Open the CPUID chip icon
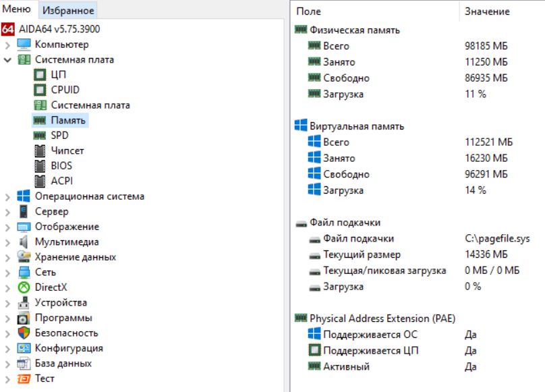545x392 pixels. click(40, 90)
